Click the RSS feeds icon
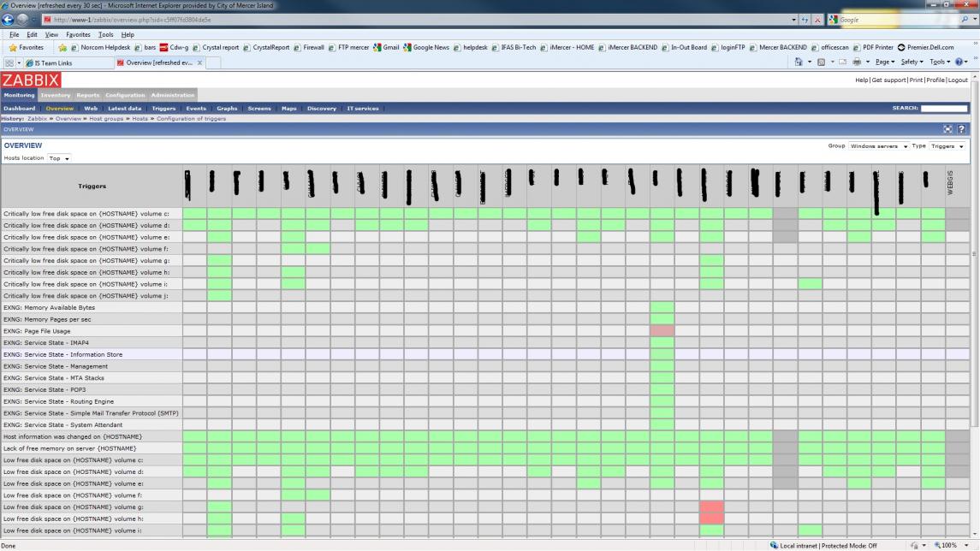Screen dimensions: 980x551 [822, 62]
